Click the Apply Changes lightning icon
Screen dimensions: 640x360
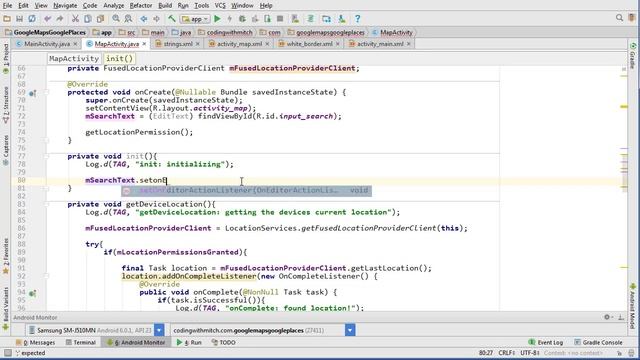tap(230, 19)
